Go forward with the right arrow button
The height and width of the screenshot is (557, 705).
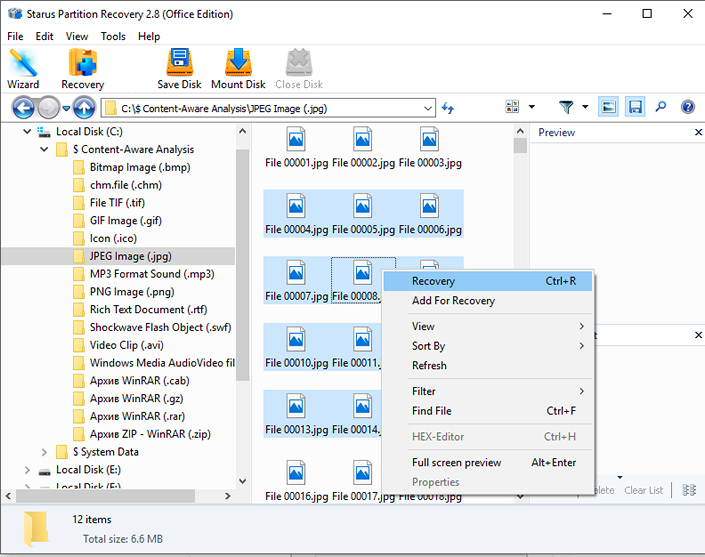(49, 108)
